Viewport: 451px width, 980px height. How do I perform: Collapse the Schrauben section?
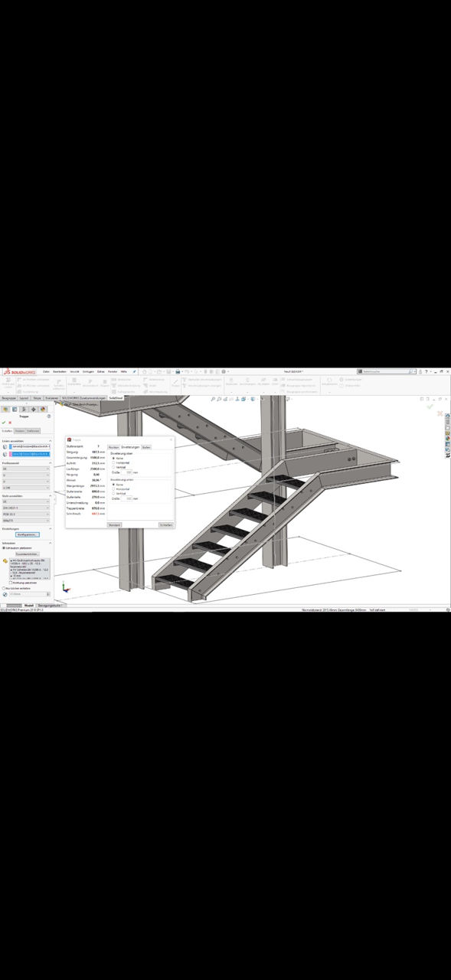coord(51,543)
